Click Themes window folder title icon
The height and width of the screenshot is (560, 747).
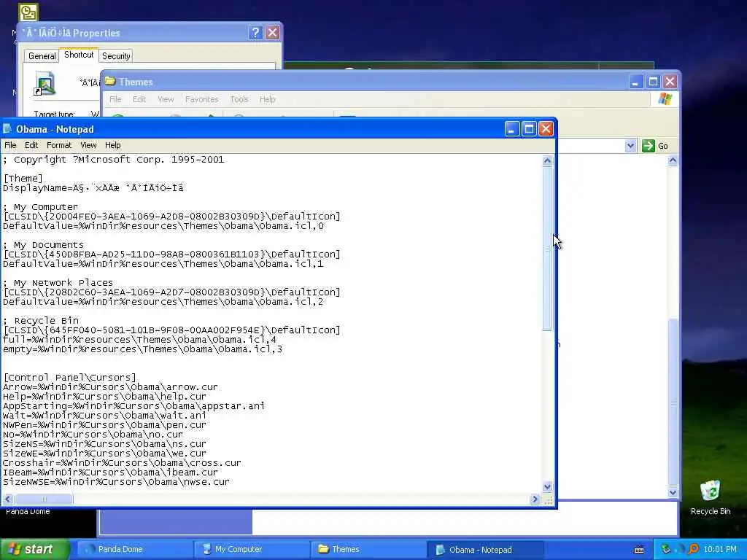pyautogui.click(x=110, y=81)
